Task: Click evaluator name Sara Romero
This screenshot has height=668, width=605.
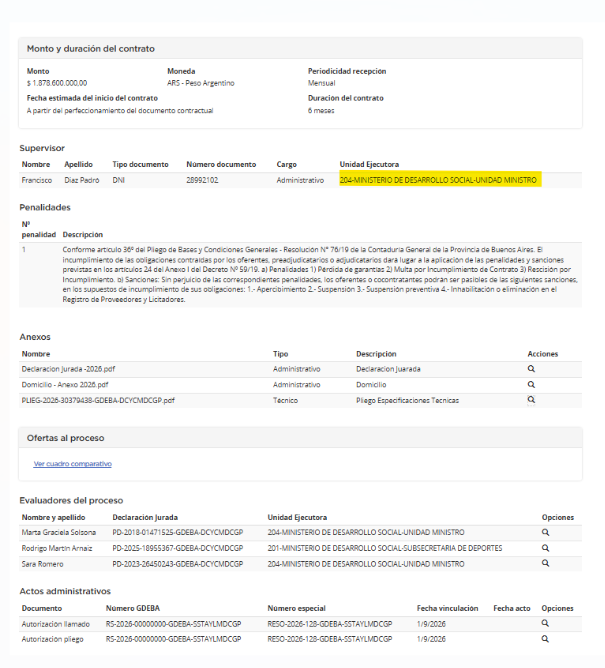Action: point(43,564)
